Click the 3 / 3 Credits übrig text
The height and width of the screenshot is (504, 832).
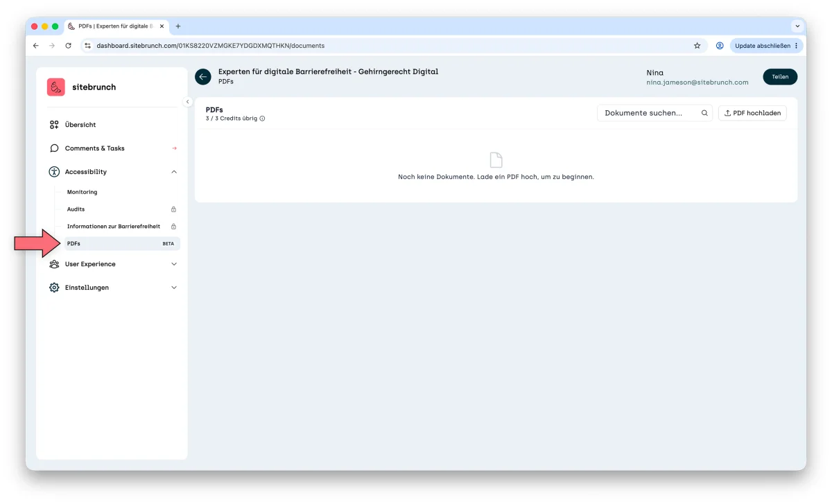(232, 119)
